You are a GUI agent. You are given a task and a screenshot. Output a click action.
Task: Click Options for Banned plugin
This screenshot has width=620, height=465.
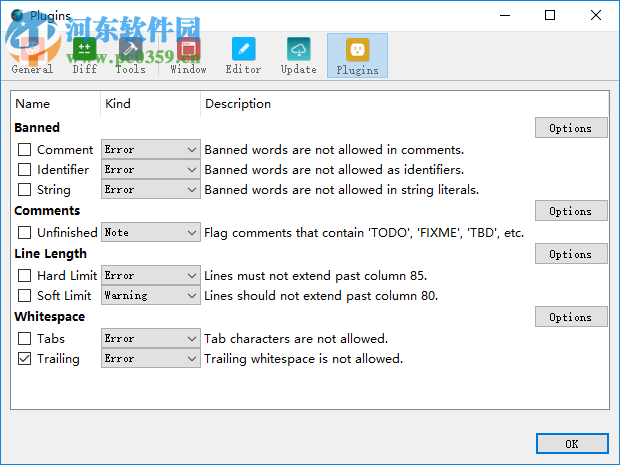click(x=571, y=128)
